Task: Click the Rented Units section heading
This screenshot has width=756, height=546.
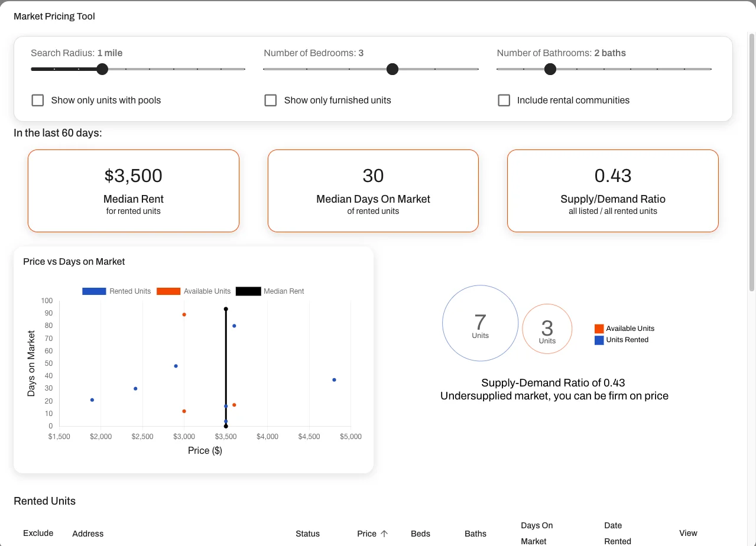Action: pos(44,500)
